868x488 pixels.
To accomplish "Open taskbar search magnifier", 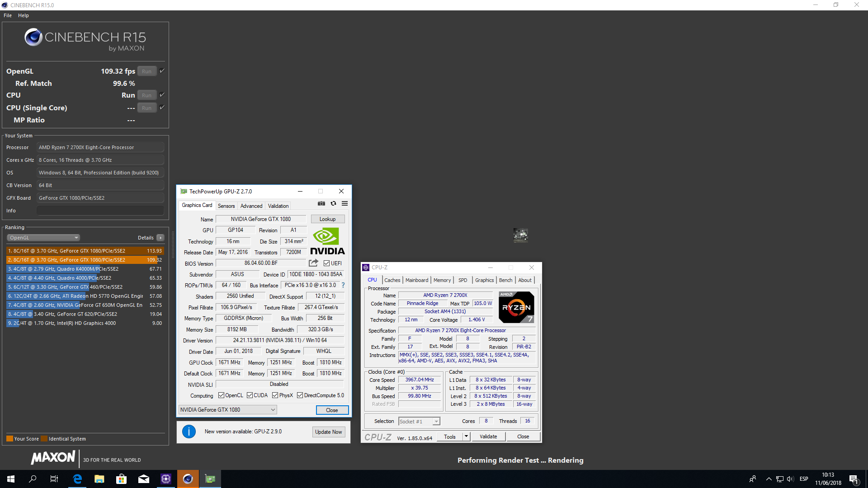I will (x=33, y=479).
